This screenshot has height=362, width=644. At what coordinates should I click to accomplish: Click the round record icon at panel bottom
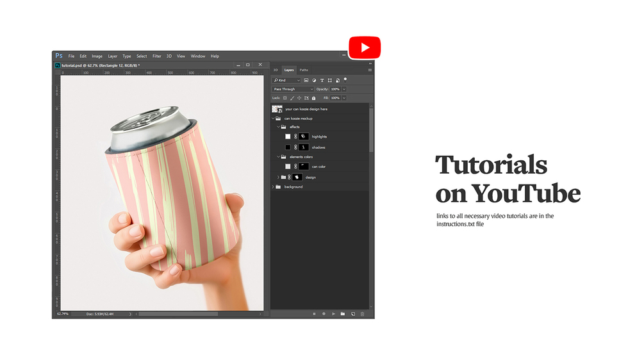click(324, 314)
